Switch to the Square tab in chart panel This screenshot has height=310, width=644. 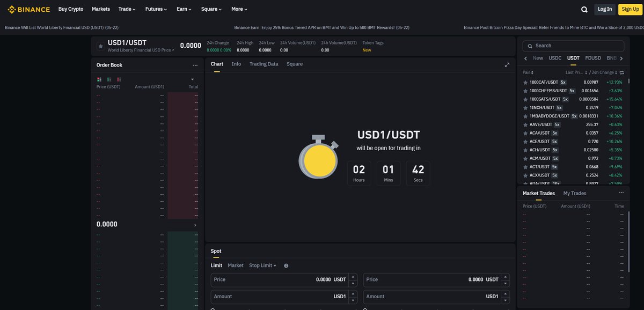pyautogui.click(x=295, y=64)
